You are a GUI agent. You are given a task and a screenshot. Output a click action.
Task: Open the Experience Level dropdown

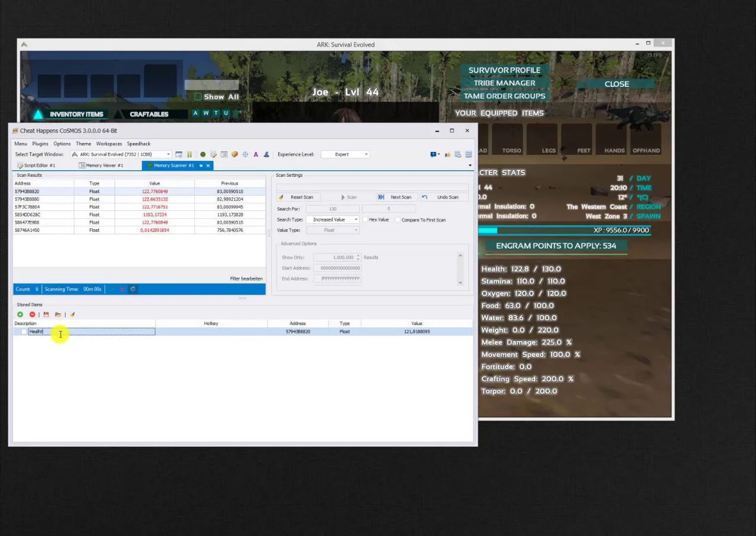366,154
